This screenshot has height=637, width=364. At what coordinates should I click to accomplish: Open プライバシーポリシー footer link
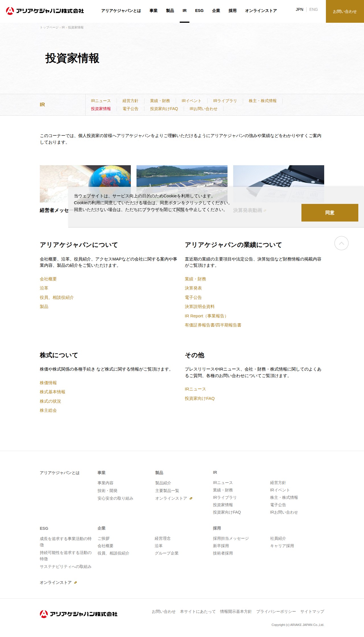click(276, 611)
